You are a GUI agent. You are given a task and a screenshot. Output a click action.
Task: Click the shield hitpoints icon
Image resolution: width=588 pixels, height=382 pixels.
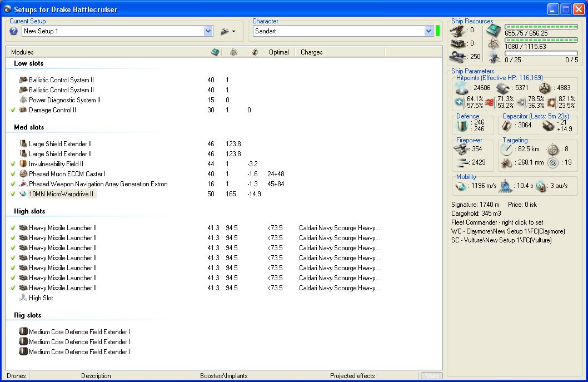(x=462, y=88)
